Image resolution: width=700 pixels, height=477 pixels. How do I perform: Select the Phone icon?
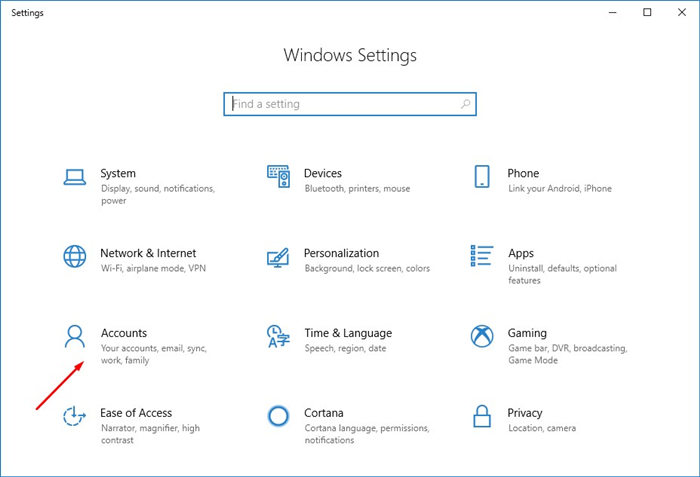(x=482, y=176)
